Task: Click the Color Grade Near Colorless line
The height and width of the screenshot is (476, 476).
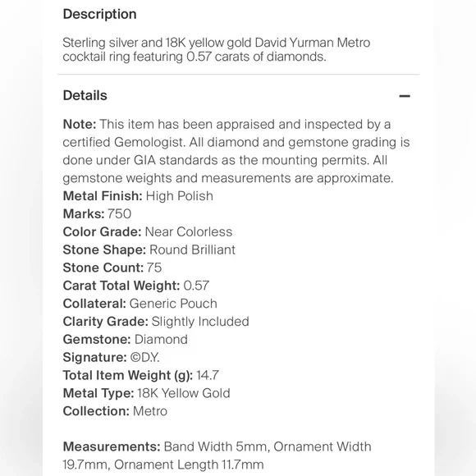Action: pos(148,232)
